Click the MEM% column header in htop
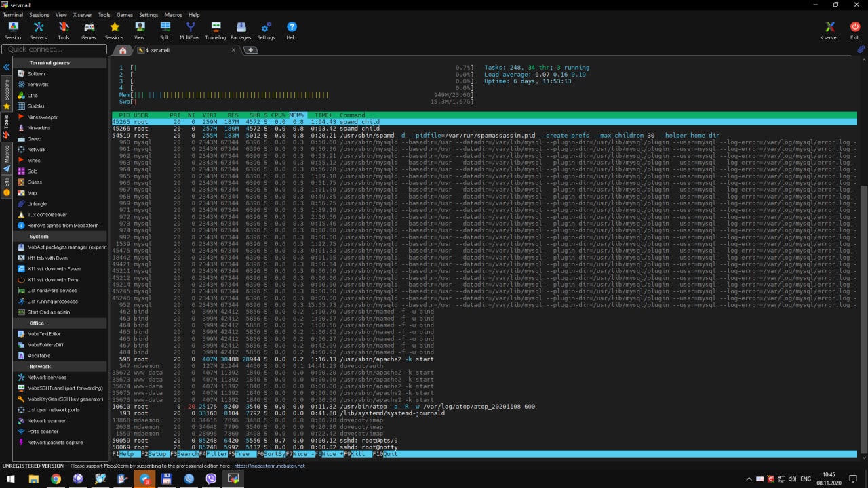This screenshot has height=488, width=868. (296, 115)
